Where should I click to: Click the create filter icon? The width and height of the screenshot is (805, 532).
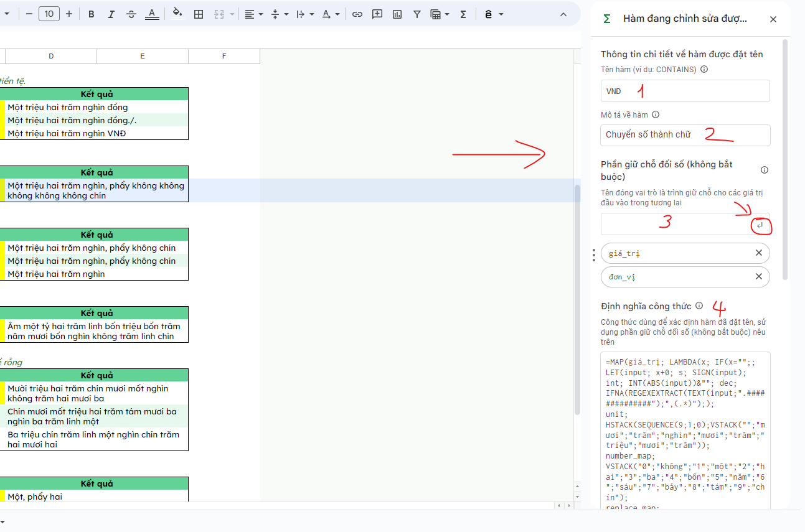(x=417, y=14)
